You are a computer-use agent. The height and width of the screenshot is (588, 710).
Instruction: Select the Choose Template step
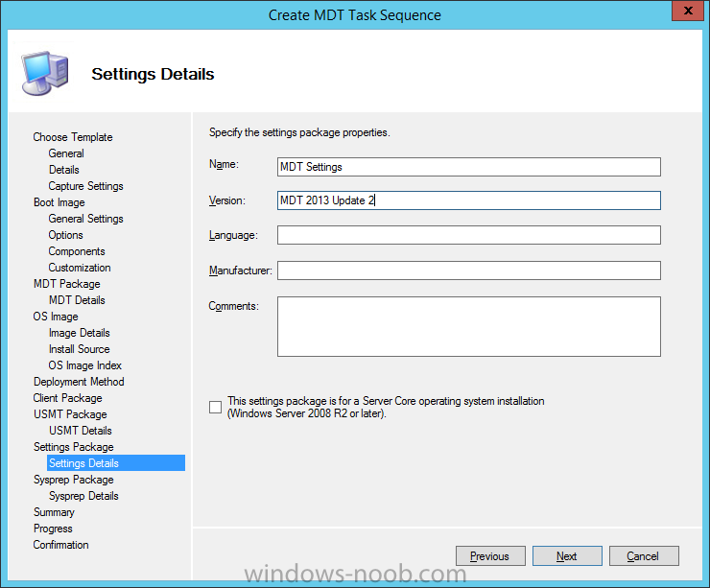coord(73,137)
